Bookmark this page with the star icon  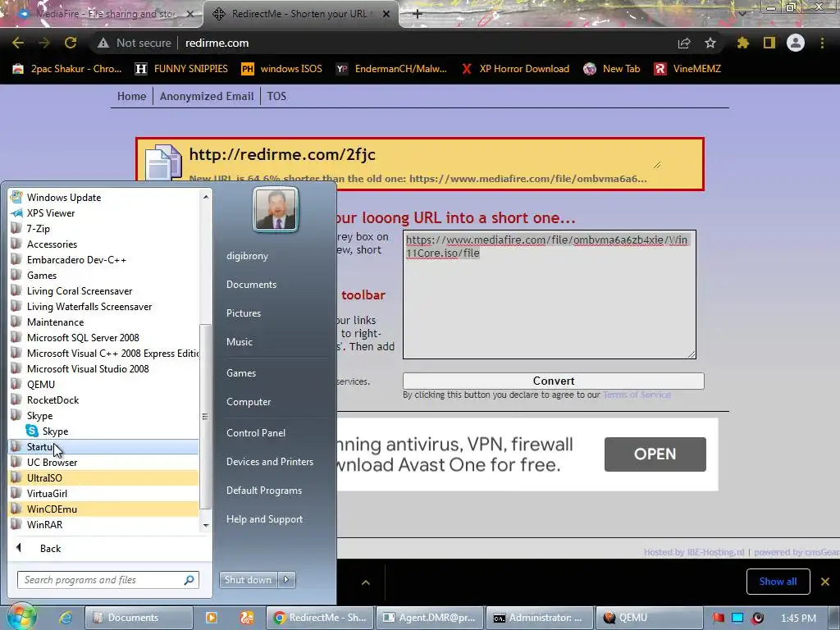coord(710,43)
